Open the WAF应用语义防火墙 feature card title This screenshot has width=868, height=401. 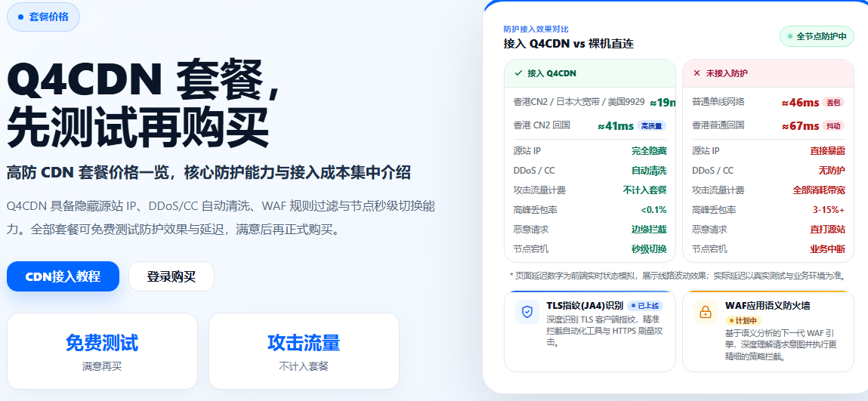768,305
